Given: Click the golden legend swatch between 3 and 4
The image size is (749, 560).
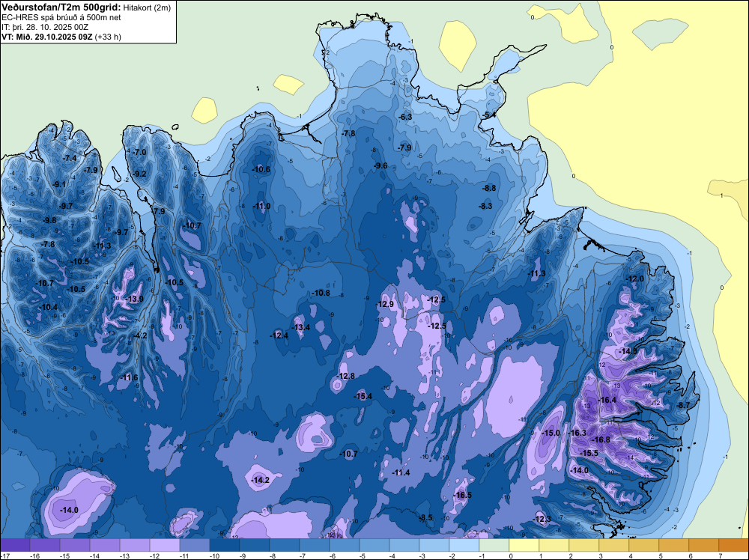Looking at the screenshot, I should [x=614, y=545].
